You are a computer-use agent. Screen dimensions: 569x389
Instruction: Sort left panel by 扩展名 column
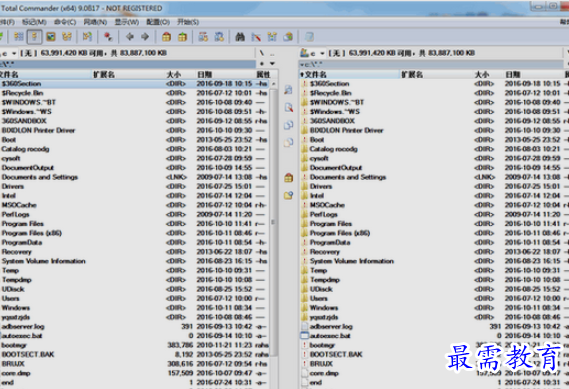click(127, 74)
